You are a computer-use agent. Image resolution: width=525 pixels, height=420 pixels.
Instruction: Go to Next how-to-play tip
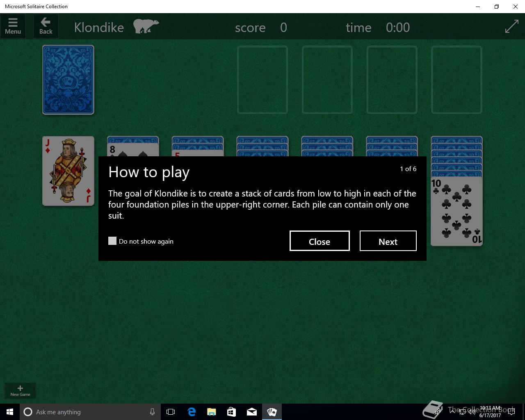388,241
